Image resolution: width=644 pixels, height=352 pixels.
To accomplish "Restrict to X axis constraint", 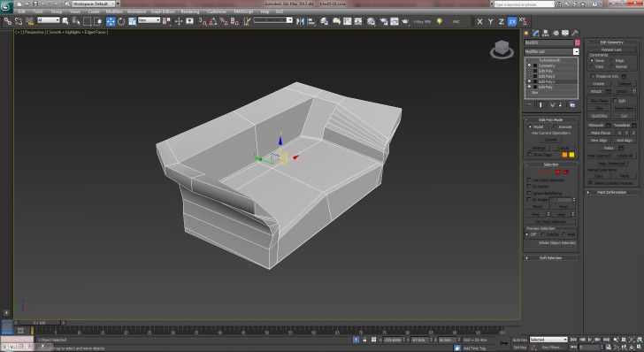I will (x=479, y=21).
